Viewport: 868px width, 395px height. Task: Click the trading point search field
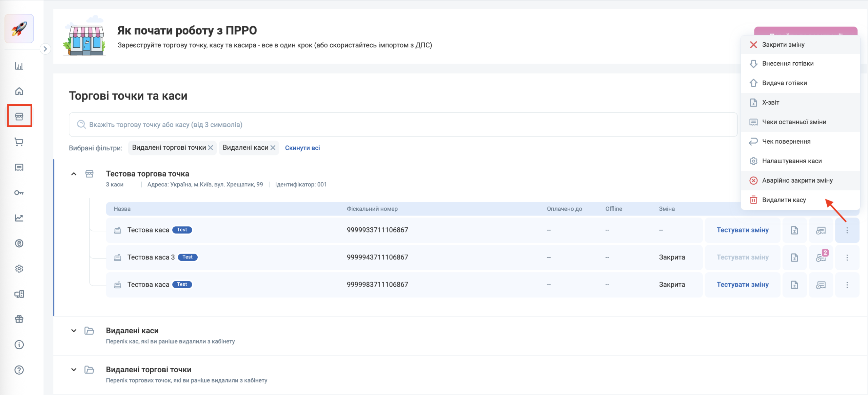pyautogui.click(x=403, y=125)
